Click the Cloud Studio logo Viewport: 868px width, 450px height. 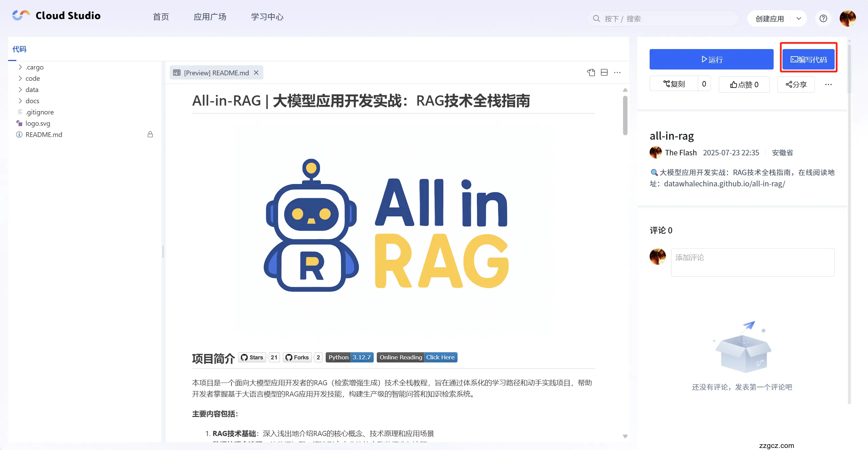[x=20, y=15]
